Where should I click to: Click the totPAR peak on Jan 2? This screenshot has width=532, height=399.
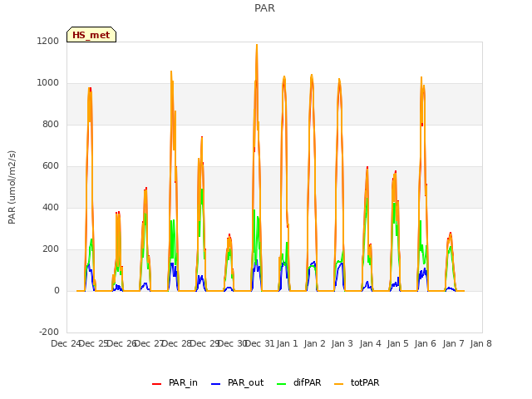point(312,76)
